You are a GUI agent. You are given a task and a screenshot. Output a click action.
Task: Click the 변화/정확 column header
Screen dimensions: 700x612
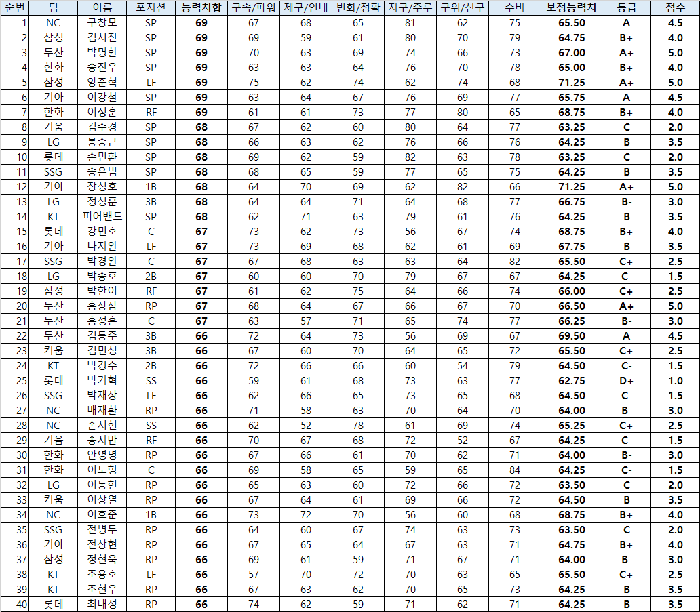tap(358, 7)
